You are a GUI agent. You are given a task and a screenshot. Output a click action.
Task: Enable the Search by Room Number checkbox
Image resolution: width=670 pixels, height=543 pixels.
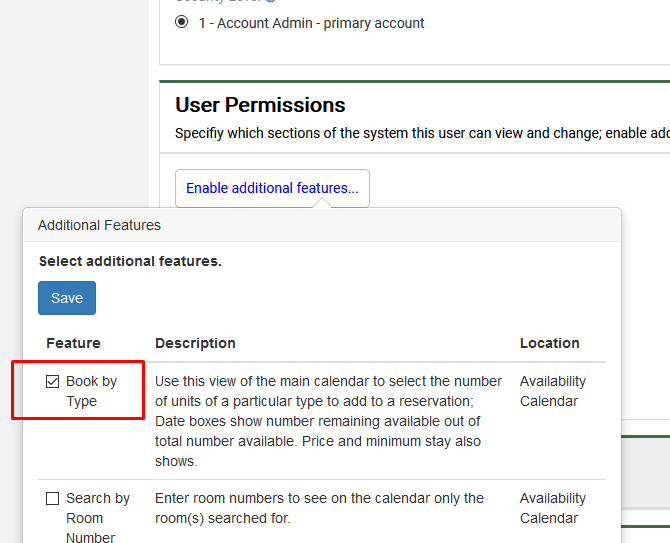(x=53, y=499)
